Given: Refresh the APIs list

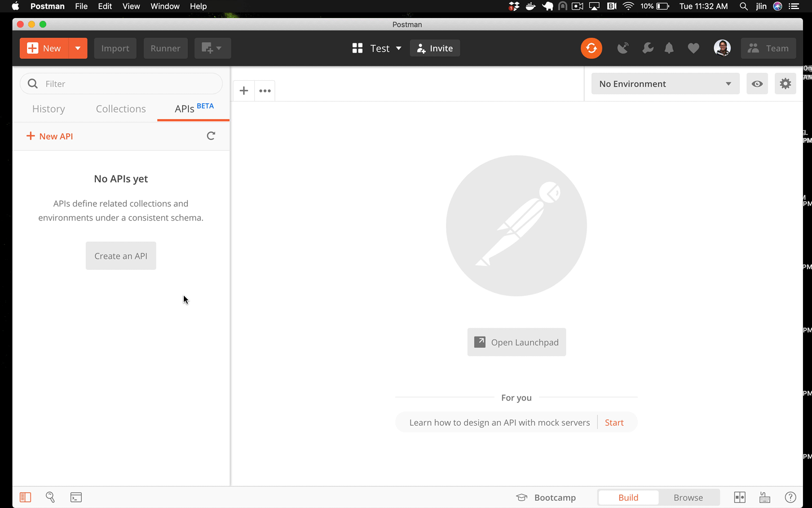Looking at the screenshot, I should pos(211,135).
